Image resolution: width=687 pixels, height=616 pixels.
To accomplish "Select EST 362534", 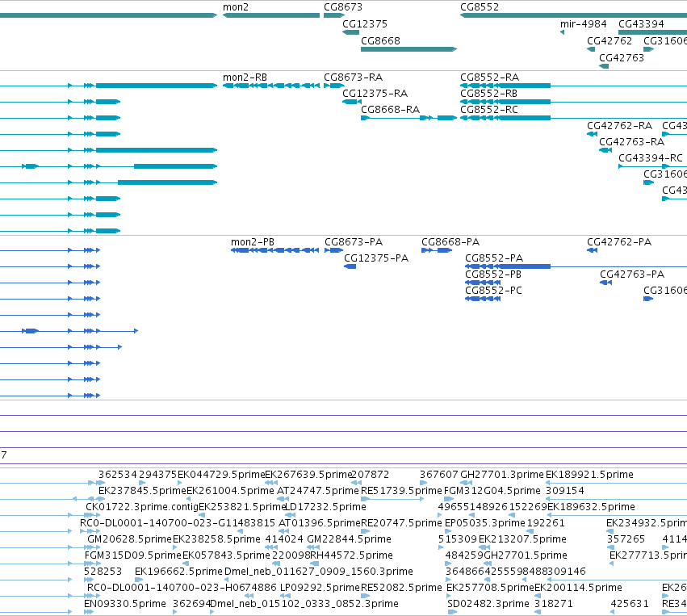I will click(118, 475).
